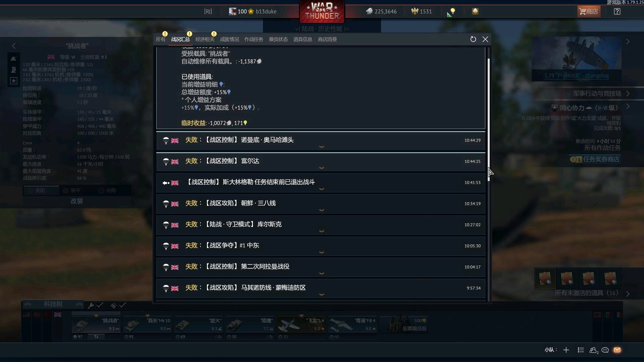Open the chat bubble icon
Viewport: 644px width, 362px height.
[x=605, y=350]
